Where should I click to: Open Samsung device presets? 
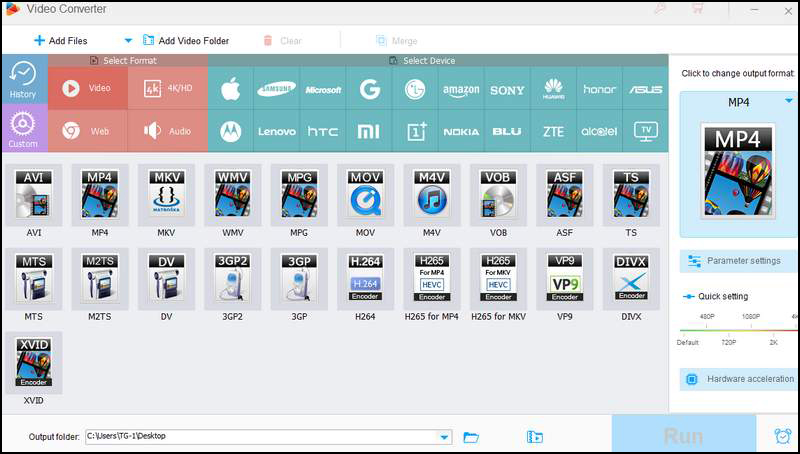click(277, 89)
